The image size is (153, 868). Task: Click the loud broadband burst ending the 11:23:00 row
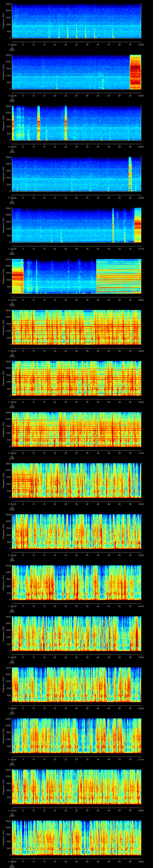(136, 72)
